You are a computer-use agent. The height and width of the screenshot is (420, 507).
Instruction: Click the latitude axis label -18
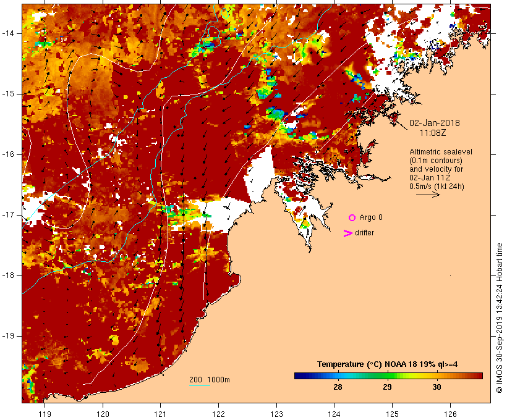point(7,275)
